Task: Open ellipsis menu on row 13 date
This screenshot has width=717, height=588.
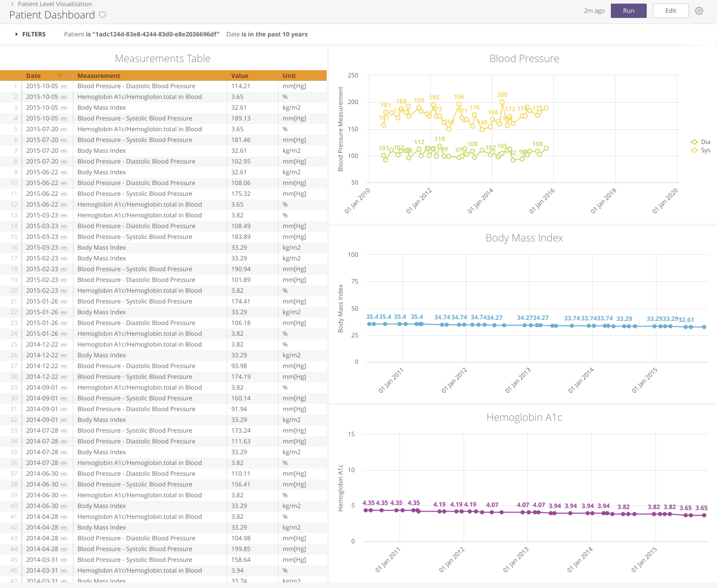Action: (x=64, y=215)
